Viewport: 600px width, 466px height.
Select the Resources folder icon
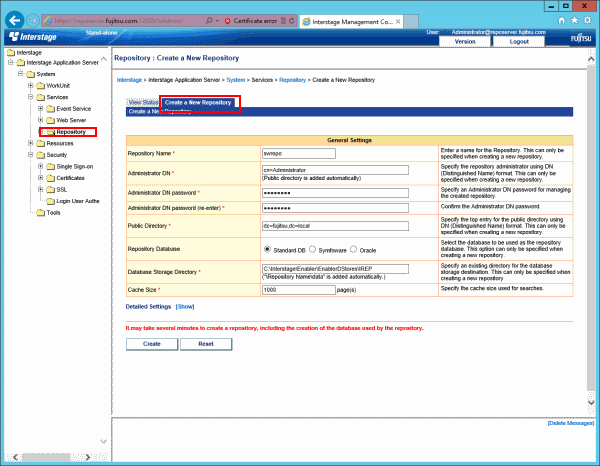click(41, 143)
